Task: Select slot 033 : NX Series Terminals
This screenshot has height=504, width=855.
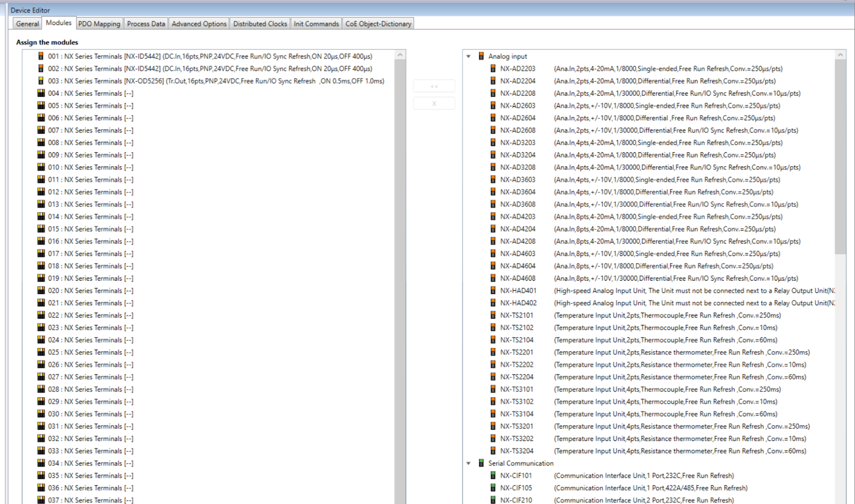Action: tap(91, 451)
